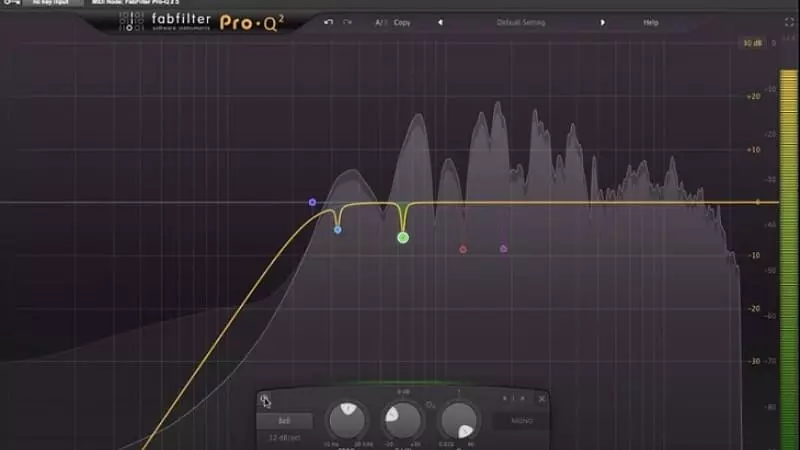Open the Help menu
The image size is (800, 450).
pos(651,22)
